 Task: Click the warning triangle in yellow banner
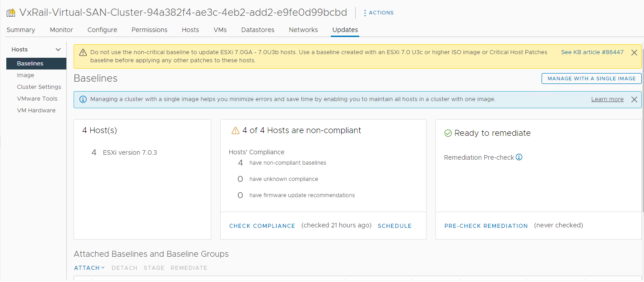click(x=83, y=53)
